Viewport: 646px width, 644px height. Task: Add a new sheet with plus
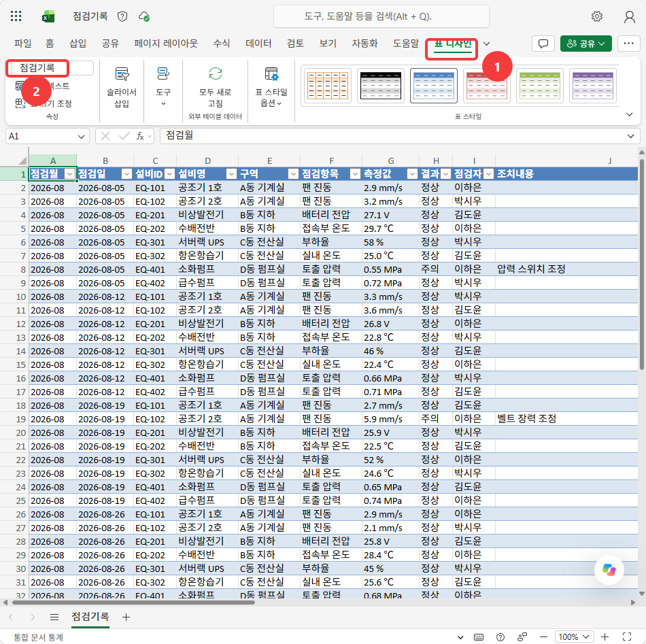(126, 617)
